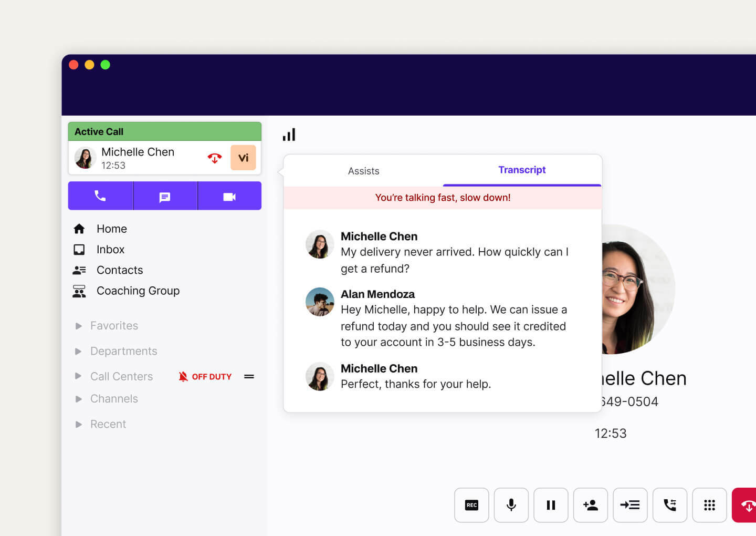Image resolution: width=756 pixels, height=536 pixels.
Task: Send the call to a queue
Action: [x=630, y=505]
